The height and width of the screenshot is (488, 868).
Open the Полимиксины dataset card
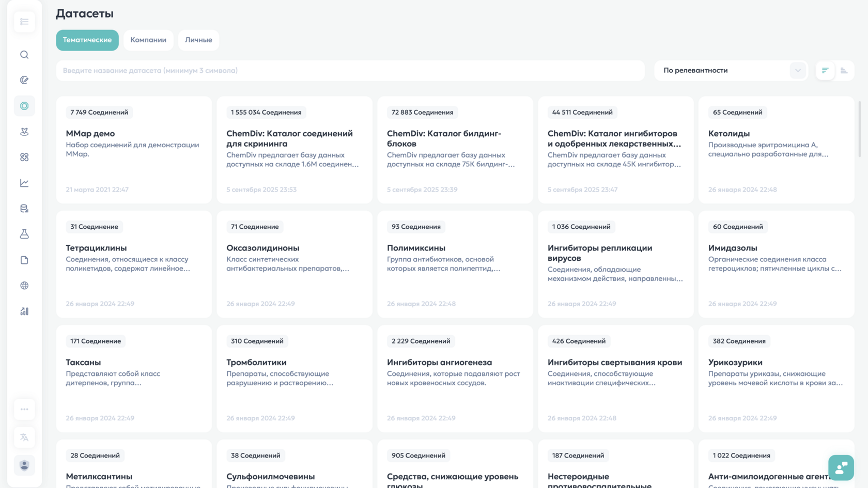tap(455, 264)
